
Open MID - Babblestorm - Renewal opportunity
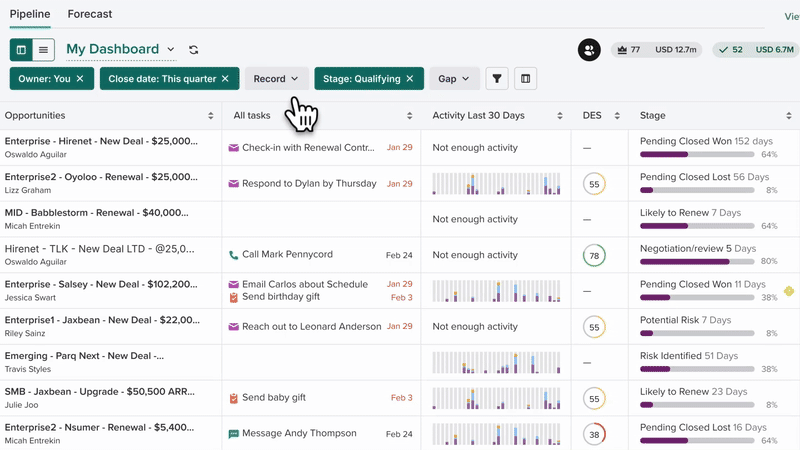[x=96, y=213]
